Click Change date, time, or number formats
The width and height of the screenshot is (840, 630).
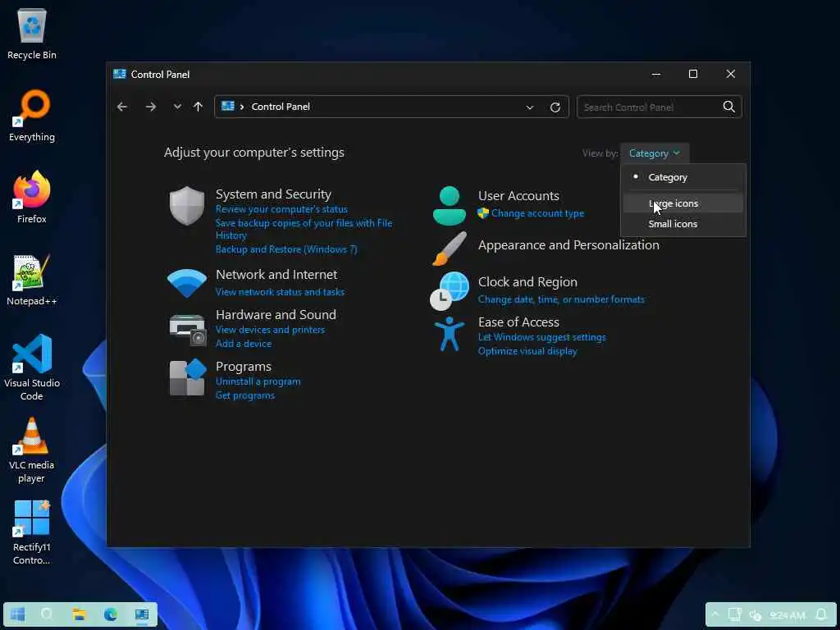561,299
